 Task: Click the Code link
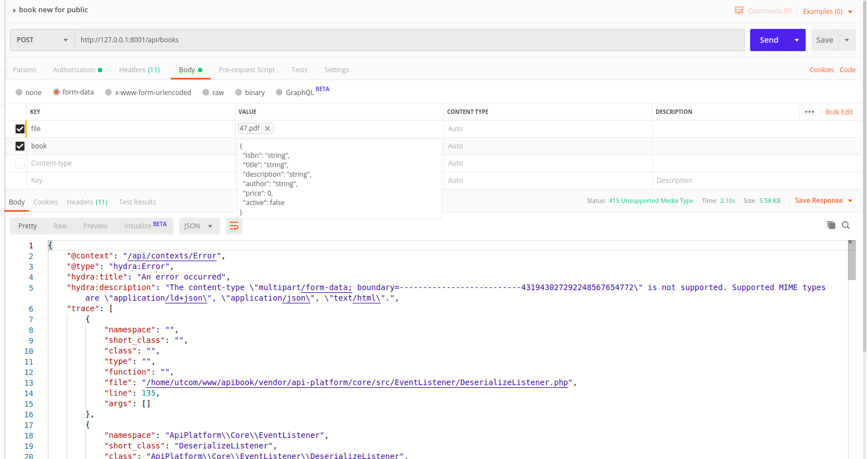[x=847, y=70]
